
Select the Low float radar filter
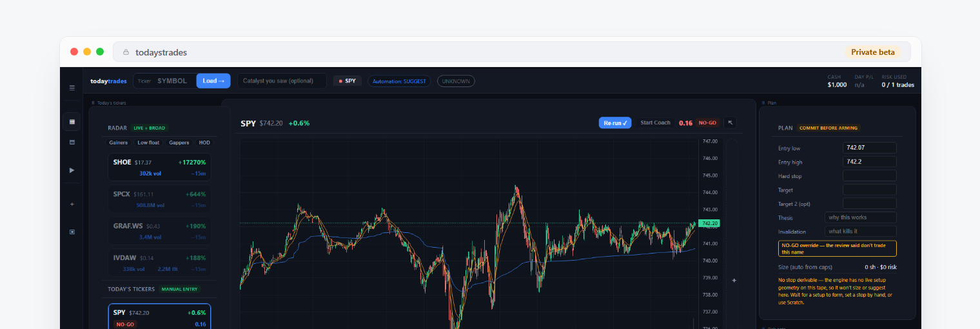point(148,143)
